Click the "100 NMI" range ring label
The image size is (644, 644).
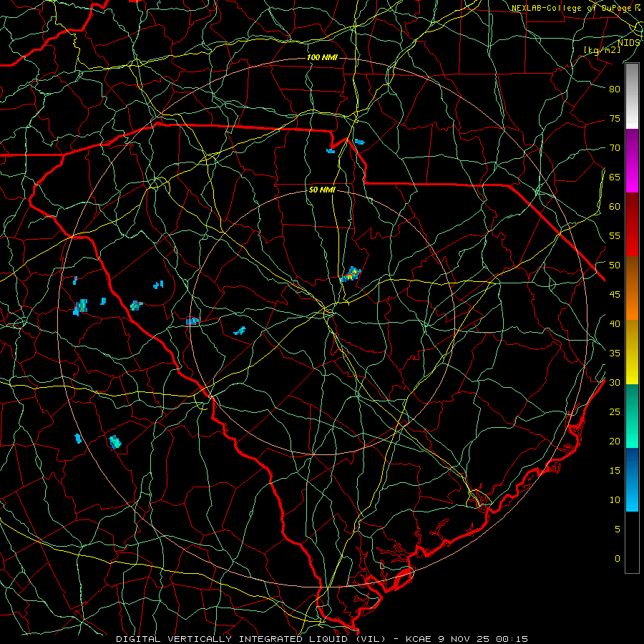coord(322,57)
